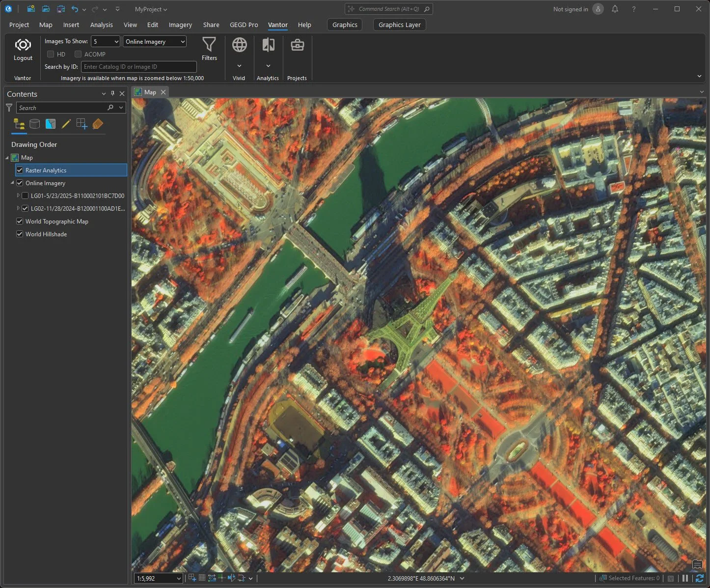Select List By Data Source icon
The image size is (710, 588).
(x=34, y=124)
